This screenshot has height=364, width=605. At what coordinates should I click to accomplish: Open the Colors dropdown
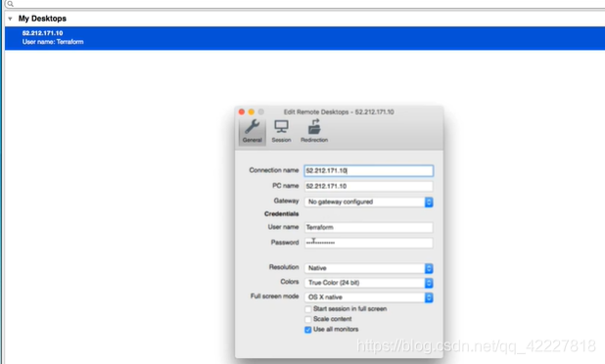[x=368, y=283]
